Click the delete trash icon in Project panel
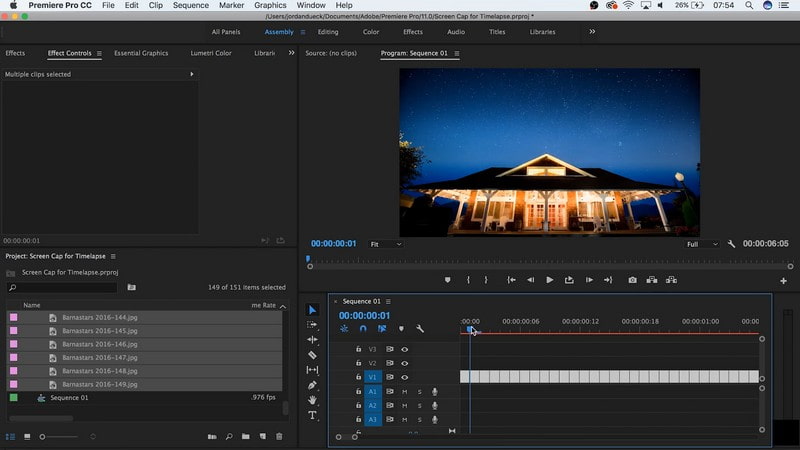 click(x=279, y=436)
